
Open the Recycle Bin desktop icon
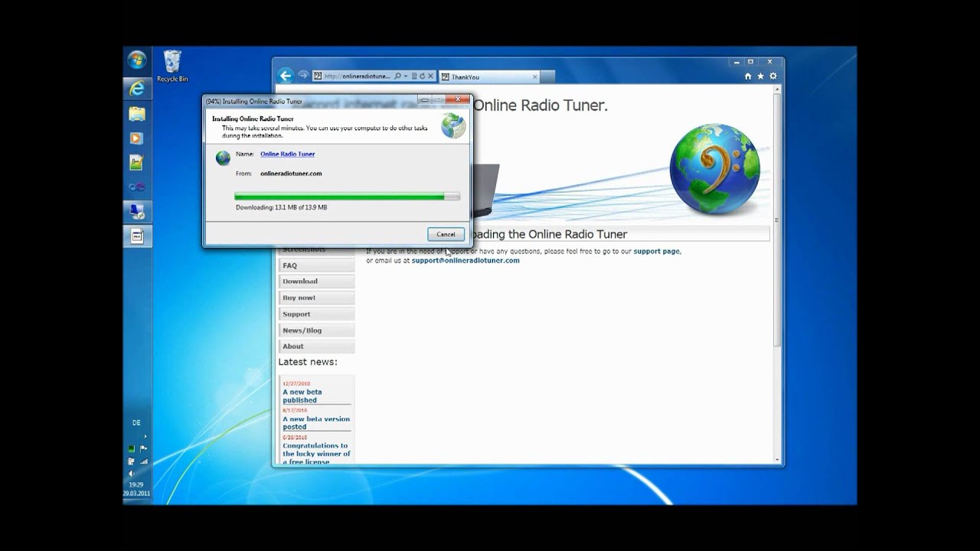[x=172, y=67]
